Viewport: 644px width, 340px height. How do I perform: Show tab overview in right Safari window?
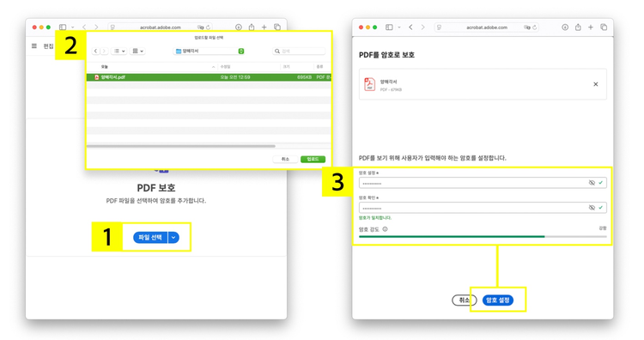(x=604, y=27)
